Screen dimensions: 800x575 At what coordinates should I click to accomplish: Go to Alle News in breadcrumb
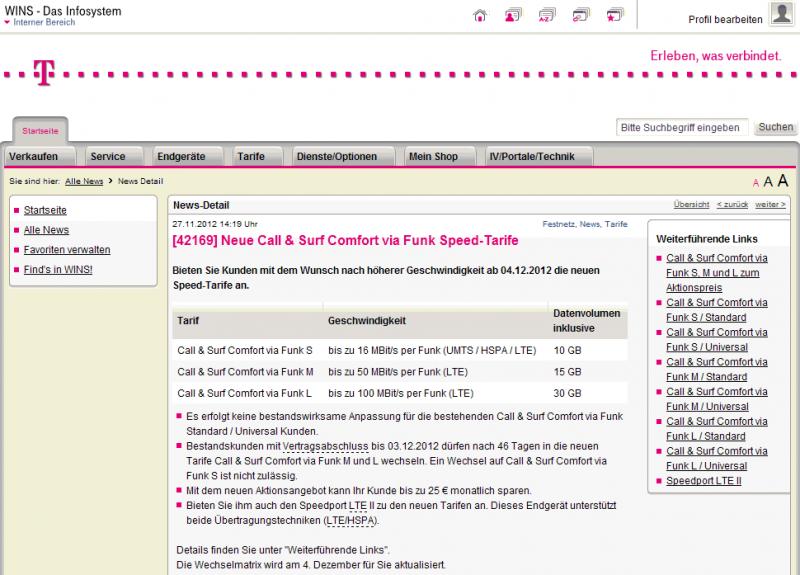(84, 181)
